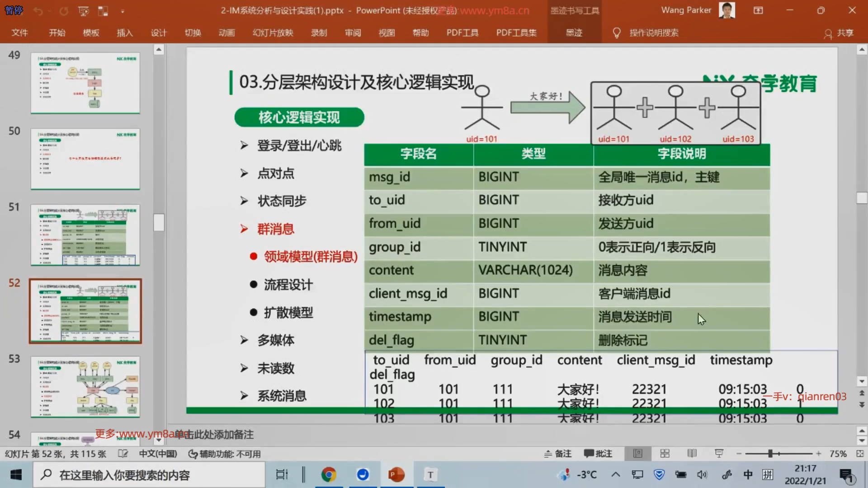This screenshot has height=488, width=868.
Task: Expand Customize Quick Access Toolbar dropdown
Action: (123, 11)
